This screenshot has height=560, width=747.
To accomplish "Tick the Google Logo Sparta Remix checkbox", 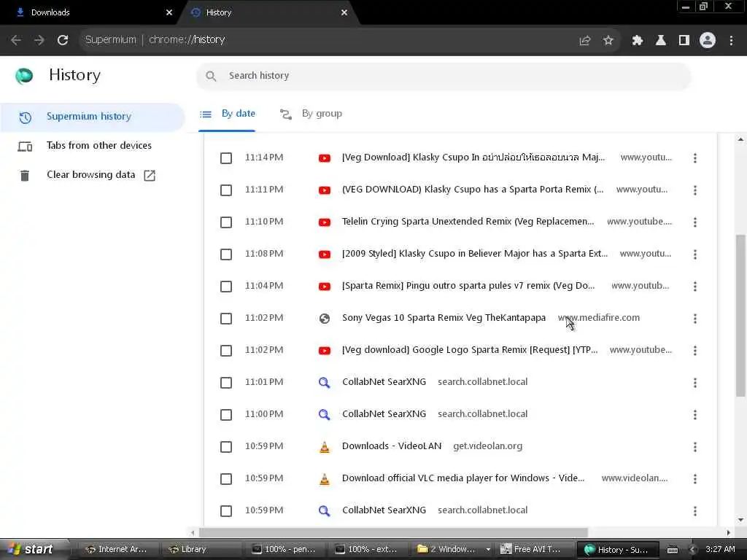I will [226, 351].
